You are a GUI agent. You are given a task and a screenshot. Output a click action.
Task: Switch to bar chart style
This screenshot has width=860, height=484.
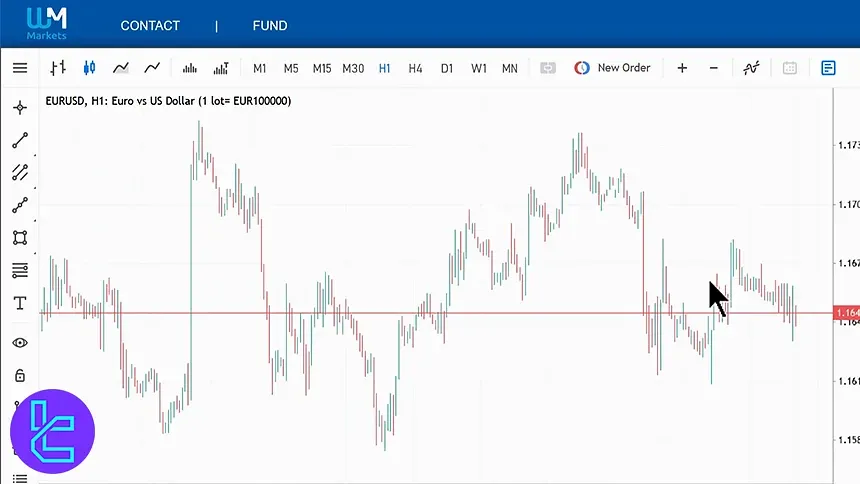click(58, 68)
